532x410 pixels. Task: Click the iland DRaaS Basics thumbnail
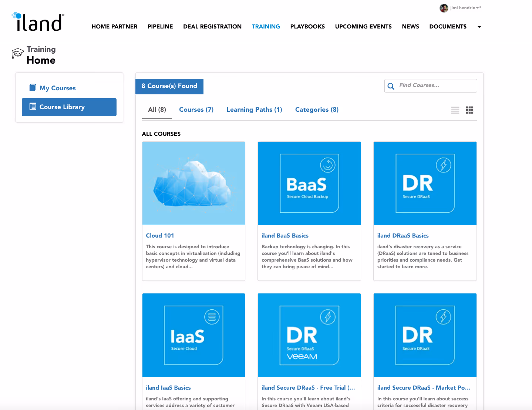[425, 183]
